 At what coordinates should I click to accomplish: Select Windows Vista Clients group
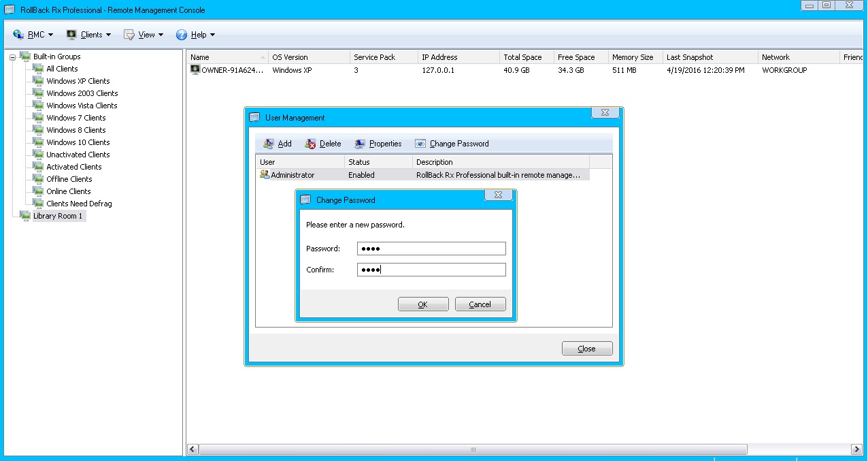tap(82, 106)
